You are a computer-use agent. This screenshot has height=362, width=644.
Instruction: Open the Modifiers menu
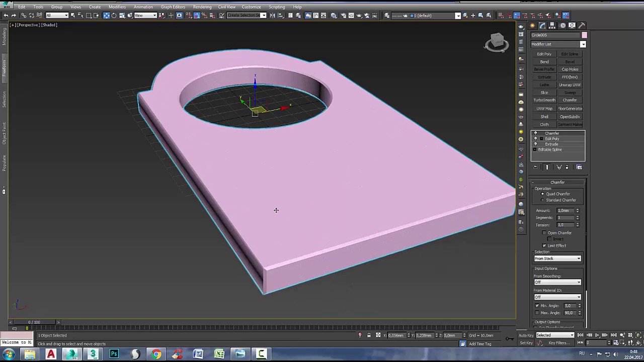(x=117, y=7)
